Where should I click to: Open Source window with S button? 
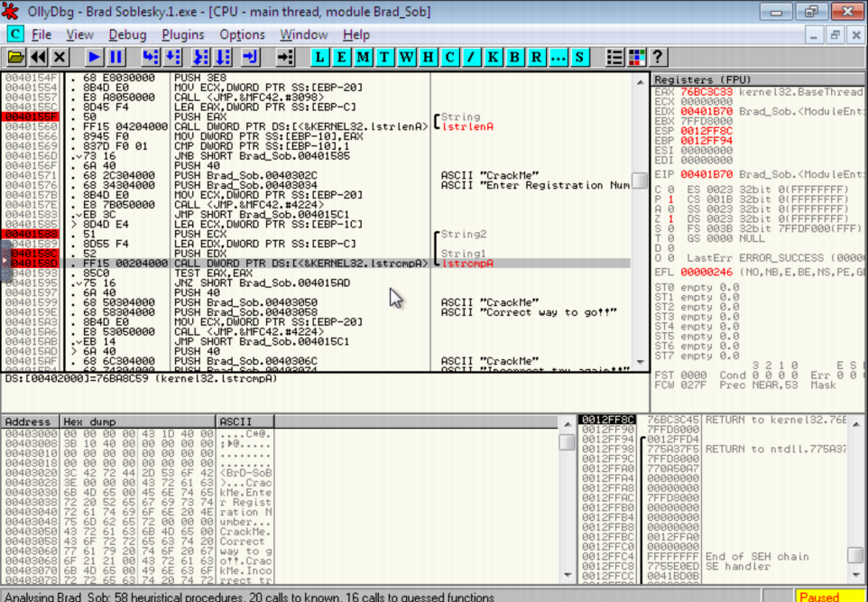point(579,57)
